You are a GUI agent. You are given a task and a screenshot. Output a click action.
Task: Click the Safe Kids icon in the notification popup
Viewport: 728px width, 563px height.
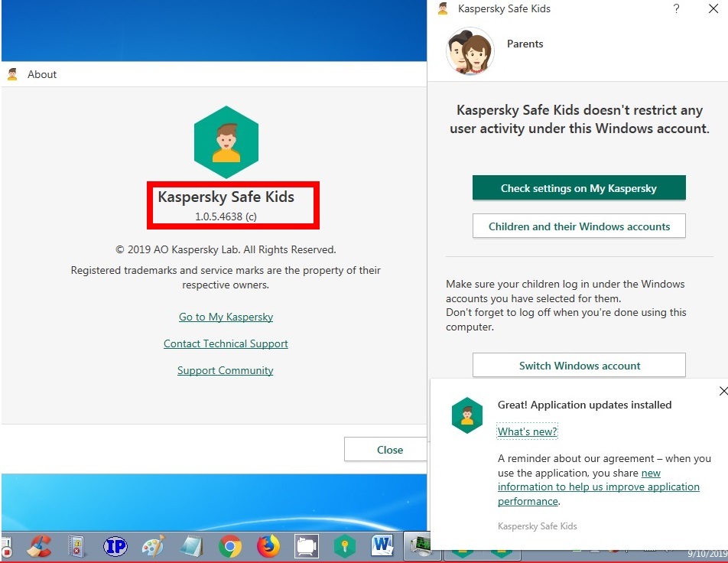tap(467, 415)
